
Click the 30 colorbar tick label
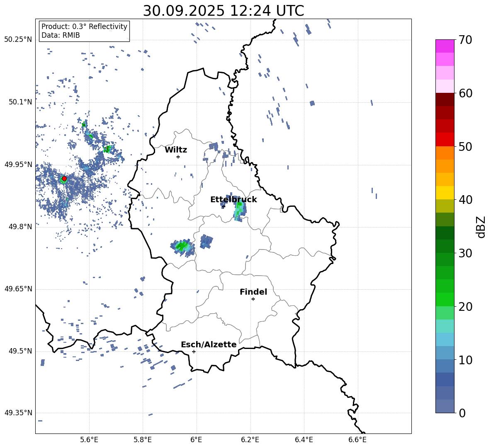pyautogui.click(x=465, y=253)
